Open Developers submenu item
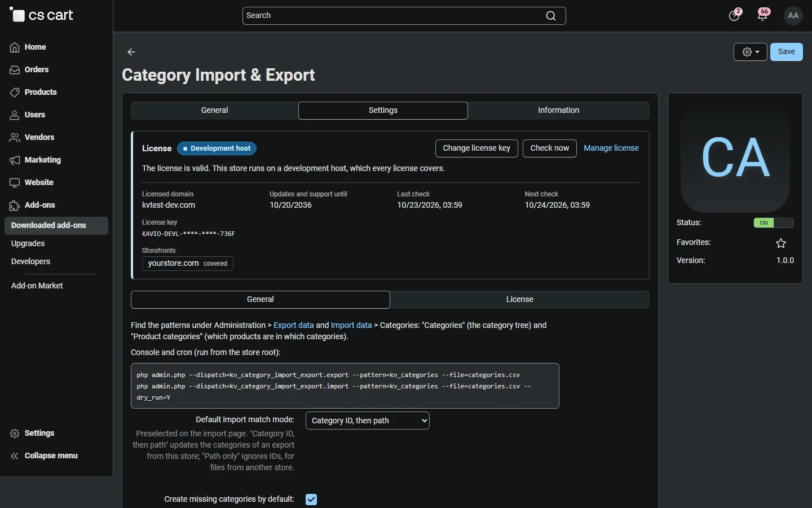The height and width of the screenshot is (508, 812). [x=31, y=262]
